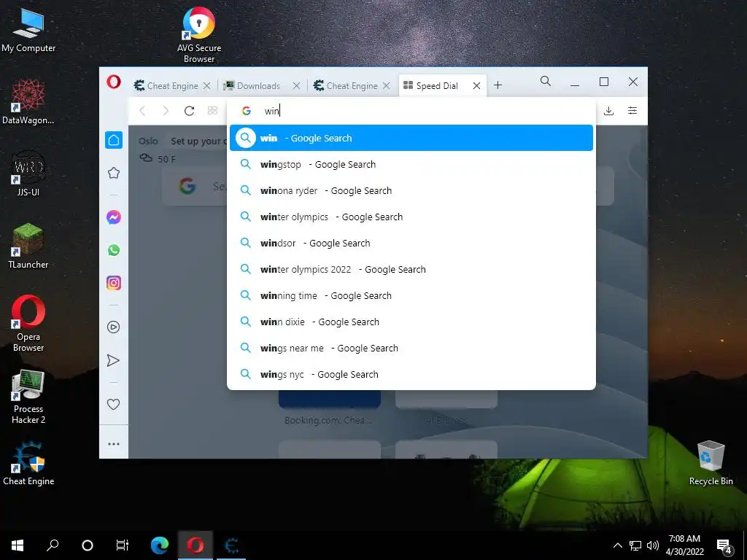Go back to the previous page

click(142, 111)
